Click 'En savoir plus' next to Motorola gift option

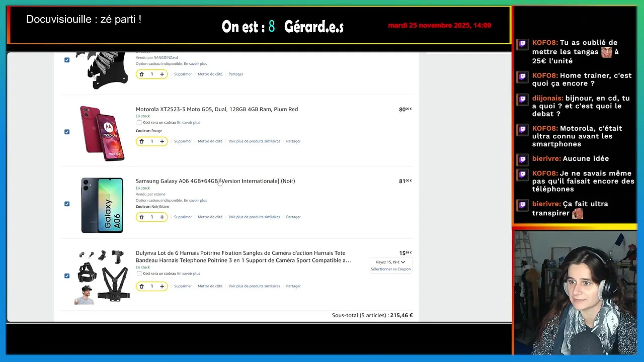tap(189, 122)
